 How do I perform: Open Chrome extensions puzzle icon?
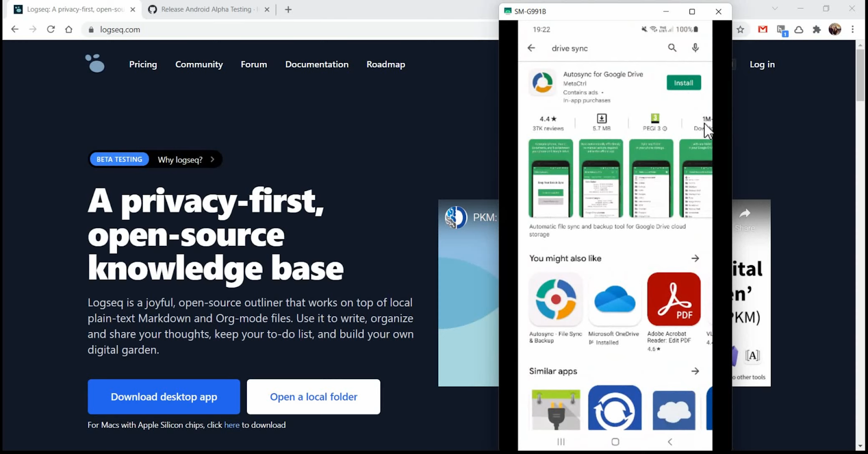point(817,29)
